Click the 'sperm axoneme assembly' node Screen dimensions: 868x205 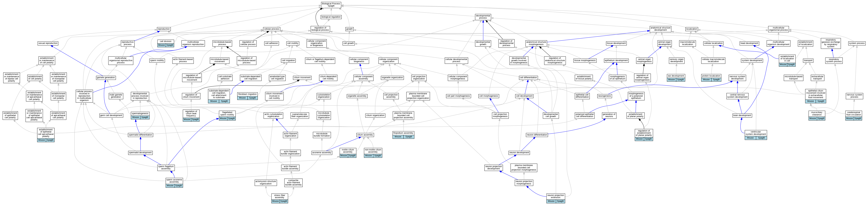point(174,183)
